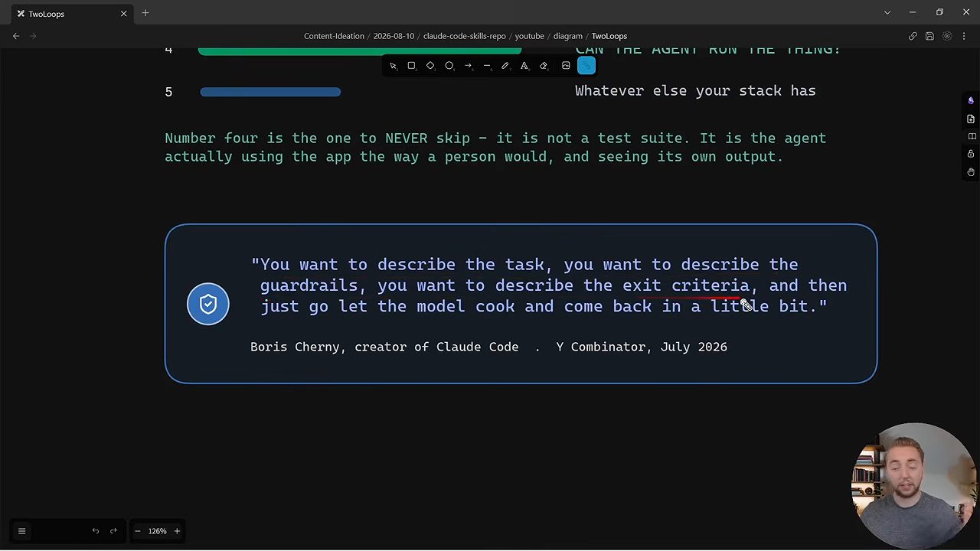Open the 2026-08-10 breadcrumb folder
The image size is (980, 551).
tap(394, 36)
